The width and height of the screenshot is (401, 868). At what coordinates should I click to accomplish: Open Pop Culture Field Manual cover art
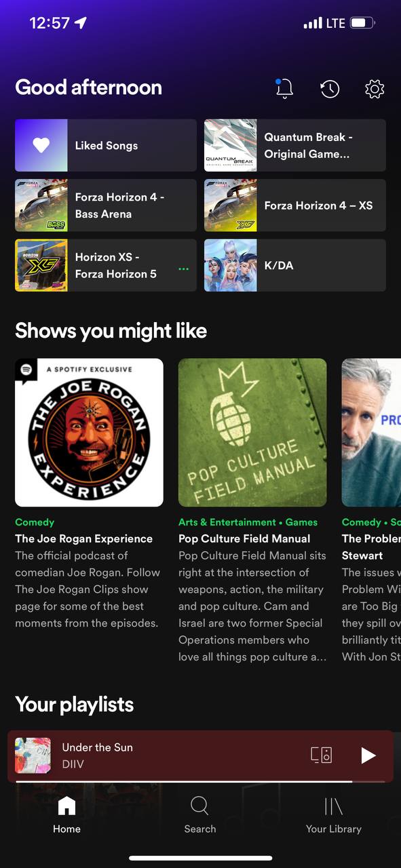[252, 433]
